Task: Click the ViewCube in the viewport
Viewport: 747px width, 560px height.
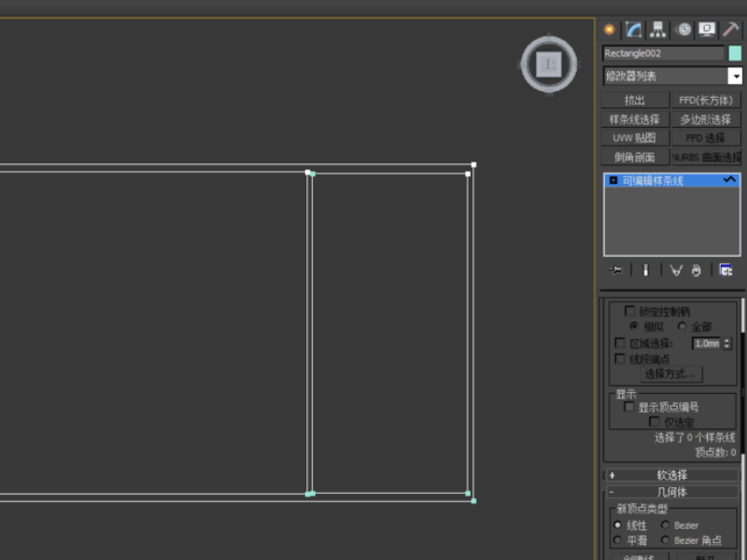Action: point(549,64)
